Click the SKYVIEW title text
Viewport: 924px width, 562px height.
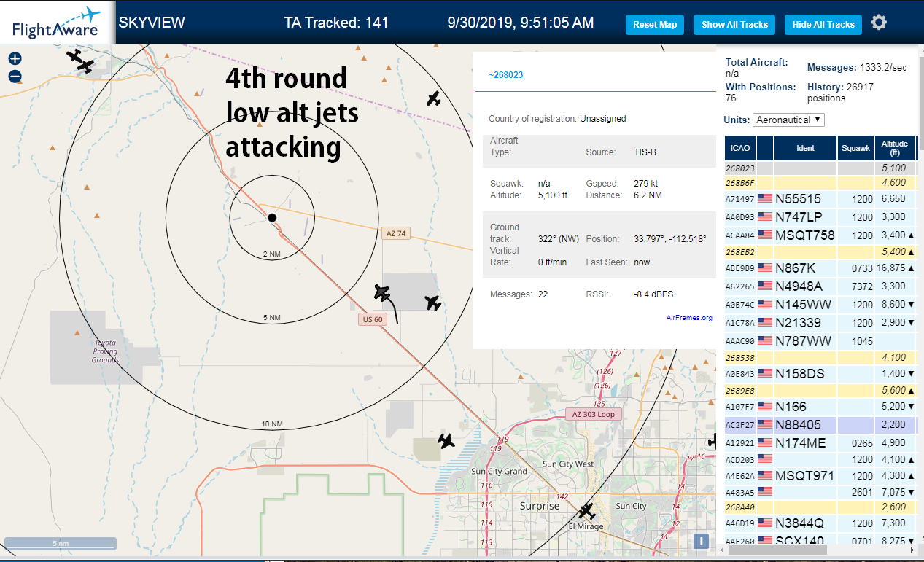152,23
